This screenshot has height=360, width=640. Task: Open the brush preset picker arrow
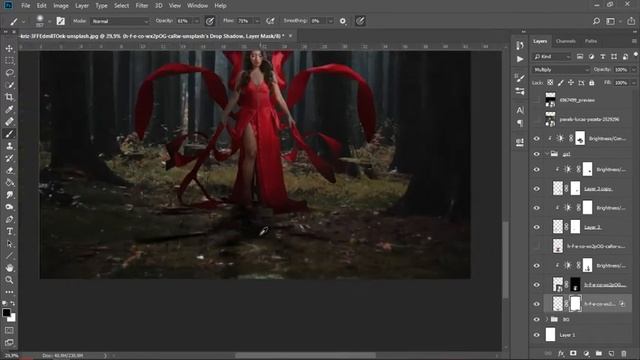coord(49,21)
